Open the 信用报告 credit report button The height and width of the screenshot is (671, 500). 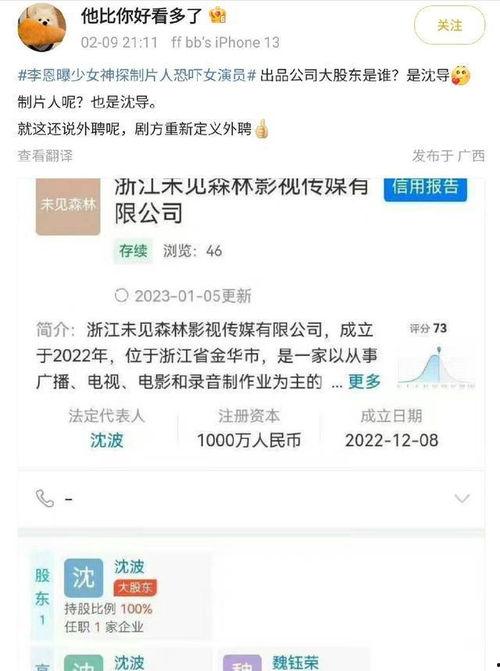coord(425,188)
